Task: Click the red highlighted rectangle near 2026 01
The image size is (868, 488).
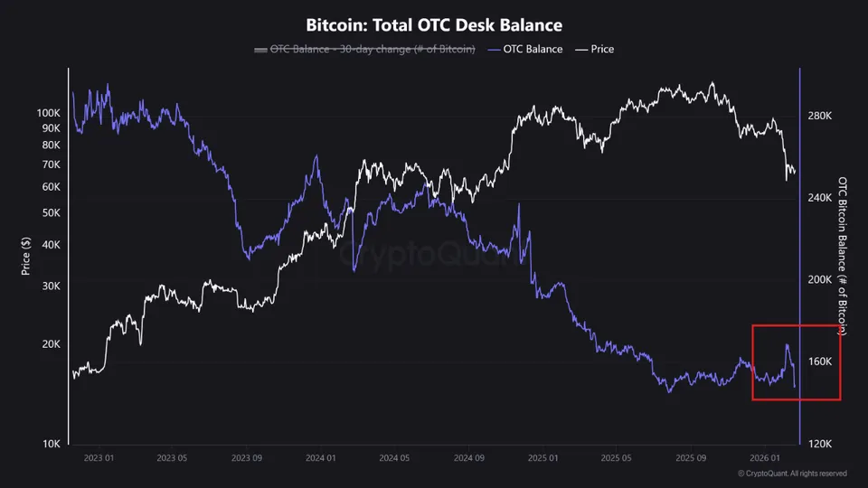Action: 796,362
